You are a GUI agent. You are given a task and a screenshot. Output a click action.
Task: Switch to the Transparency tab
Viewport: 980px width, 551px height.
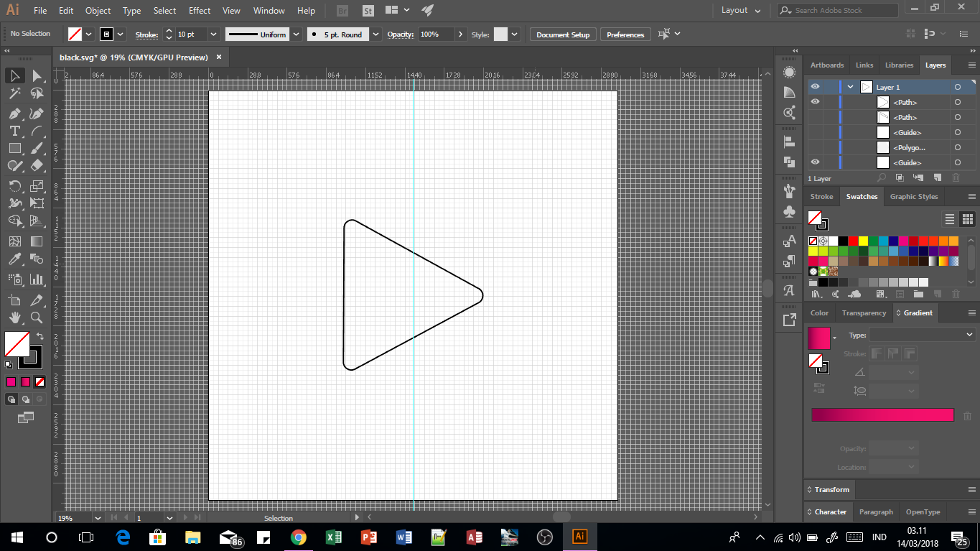pyautogui.click(x=864, y=312)
